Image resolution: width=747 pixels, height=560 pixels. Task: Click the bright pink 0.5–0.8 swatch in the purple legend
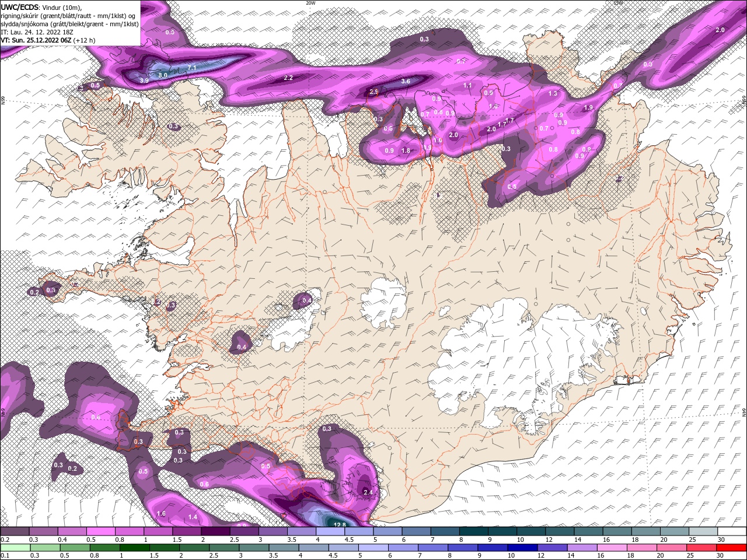pos(101,531)
